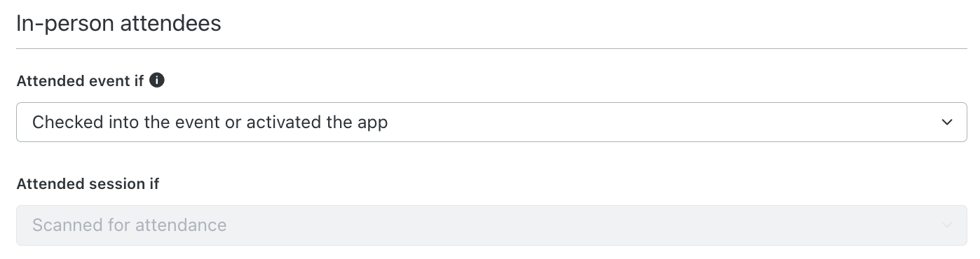Click the greyed chevron on Scanned for attendance
This screenshot has width=980, height=259.
(x=947, y=225)
